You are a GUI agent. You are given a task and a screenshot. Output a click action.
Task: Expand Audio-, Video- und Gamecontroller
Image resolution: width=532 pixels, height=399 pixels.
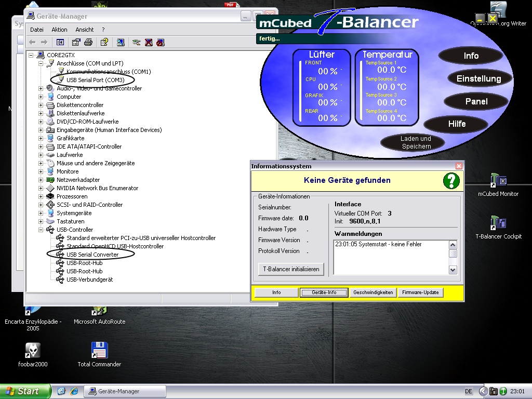click(41, 88)
